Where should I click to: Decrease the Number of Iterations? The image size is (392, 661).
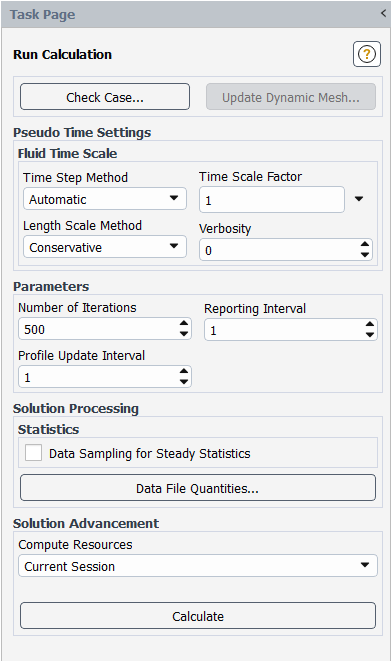pyautogui.click(x=184, y=333)
